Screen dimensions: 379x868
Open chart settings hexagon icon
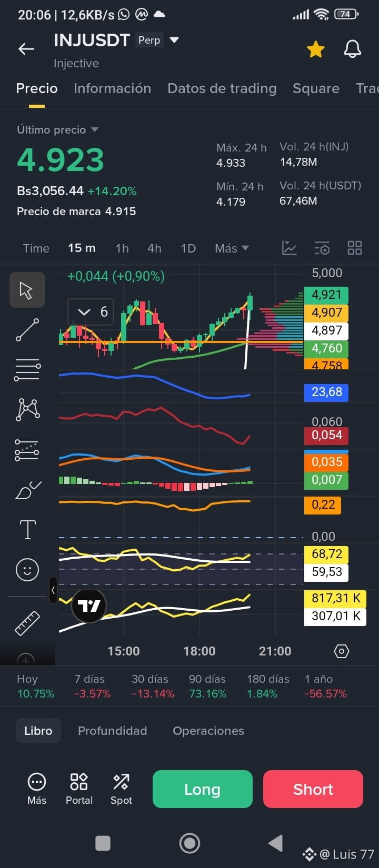coord(341,651)
